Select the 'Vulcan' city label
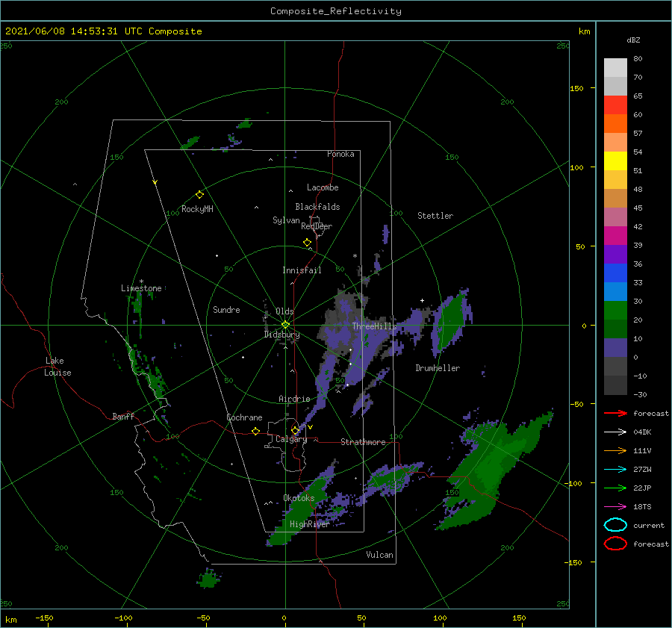Viewport: 672px width, 628px height. [380, 555]
